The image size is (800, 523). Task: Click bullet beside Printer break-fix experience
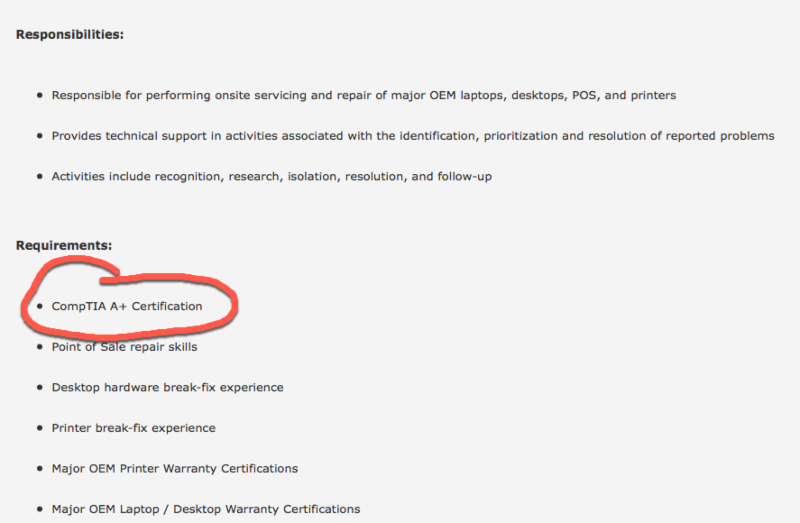coord(39,428)
